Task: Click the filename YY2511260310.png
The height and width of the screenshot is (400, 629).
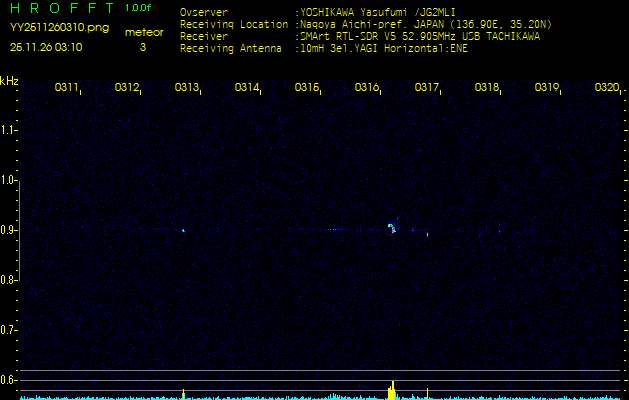Action: 59,28
